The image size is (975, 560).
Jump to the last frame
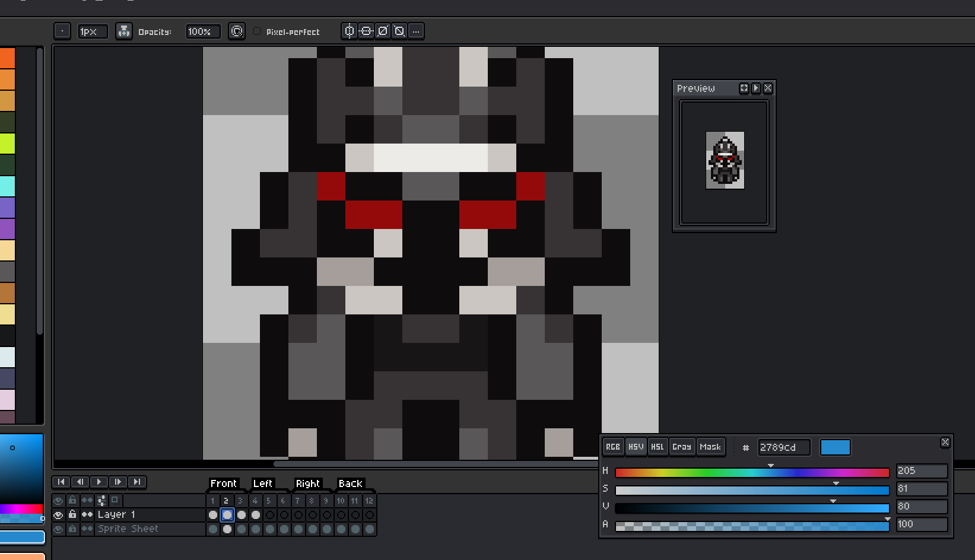pos(137,482)
